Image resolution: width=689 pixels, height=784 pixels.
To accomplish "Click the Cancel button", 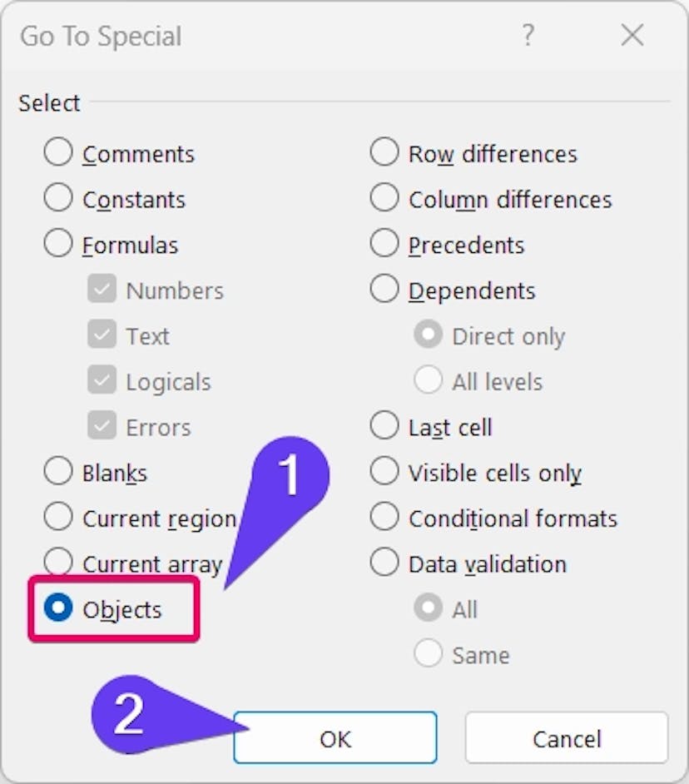I will pyautogui.click(x=566, y=737).
